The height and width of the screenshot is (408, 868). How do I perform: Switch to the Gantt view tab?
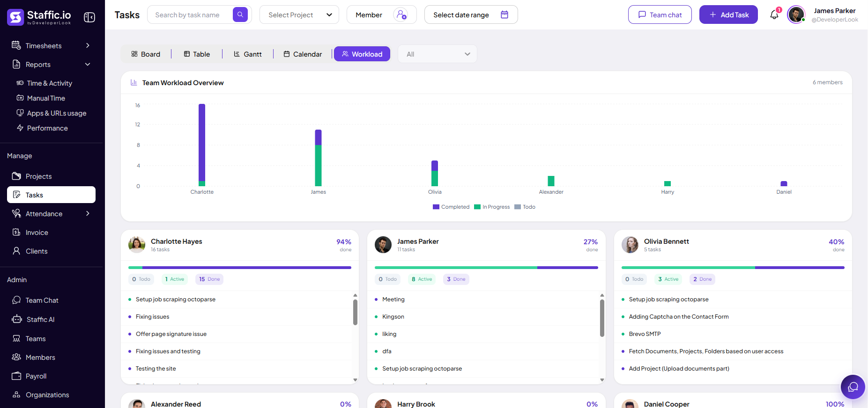coord(248,54)
